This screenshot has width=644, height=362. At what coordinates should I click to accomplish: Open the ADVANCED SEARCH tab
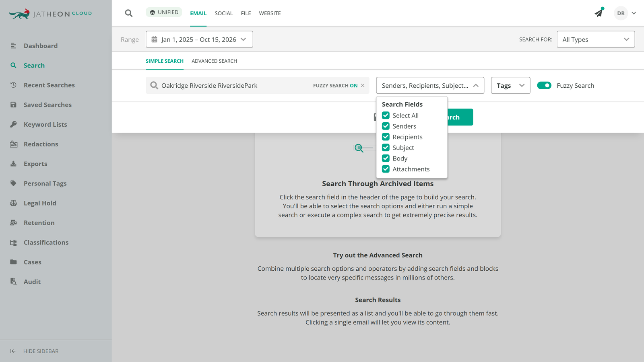pyautogui.click(x=214, y=61)
